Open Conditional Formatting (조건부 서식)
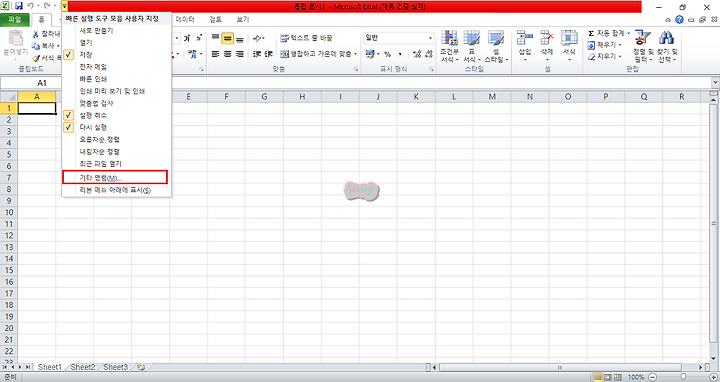Image resolution: width=720 pixels, height=382 pixels. (x=450, y=46)
